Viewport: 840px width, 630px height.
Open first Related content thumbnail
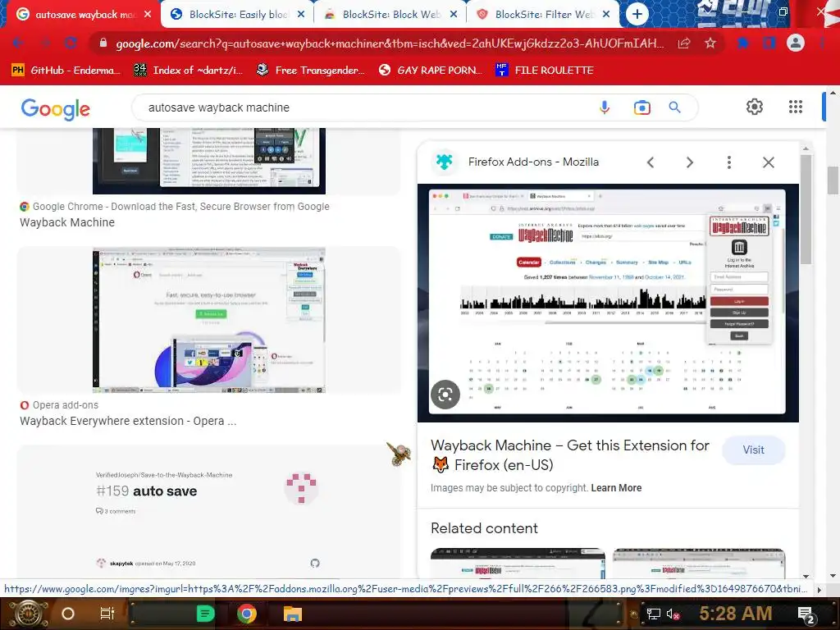click(x=518, y=563)
